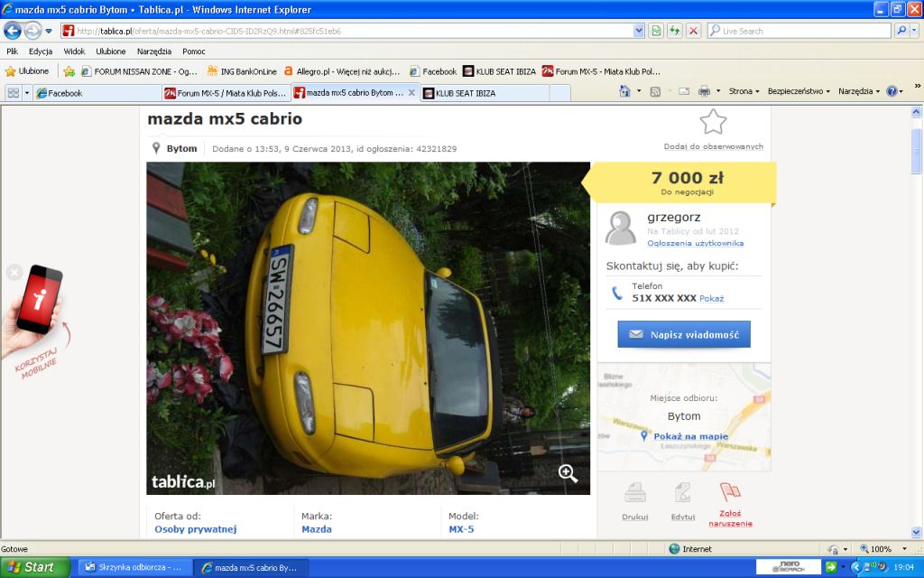Open the Strona dropdown menu
Screen dimensions: 924x578
744,91
